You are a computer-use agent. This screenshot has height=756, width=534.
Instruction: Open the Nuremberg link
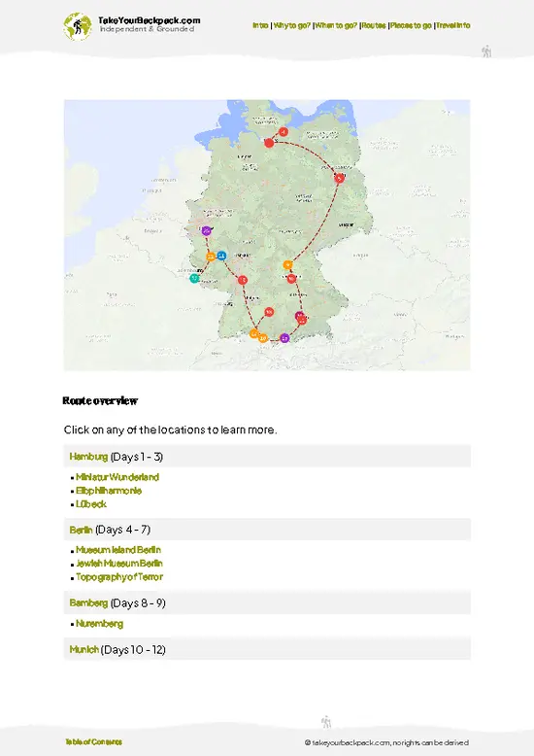pyautogui.click(x=100, y=624)
